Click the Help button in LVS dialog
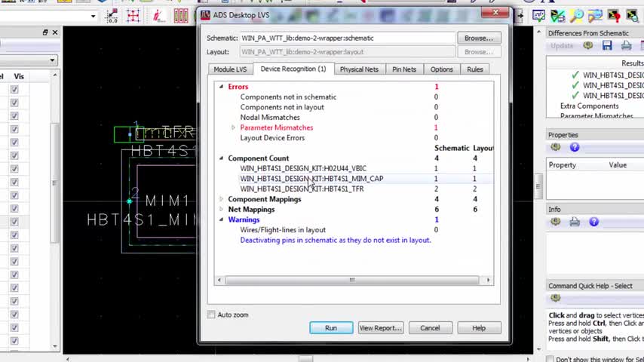Viewport: 644px width, 362px height. (479, 328)
